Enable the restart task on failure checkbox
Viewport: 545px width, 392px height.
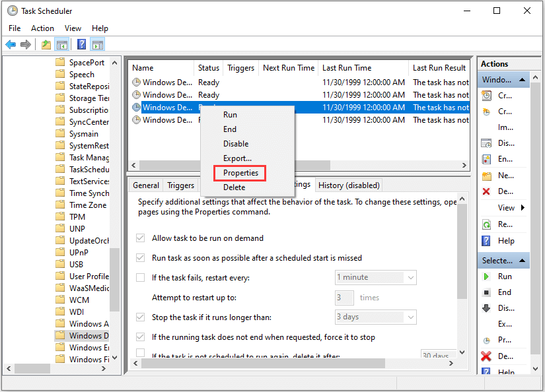click(141, 277)
